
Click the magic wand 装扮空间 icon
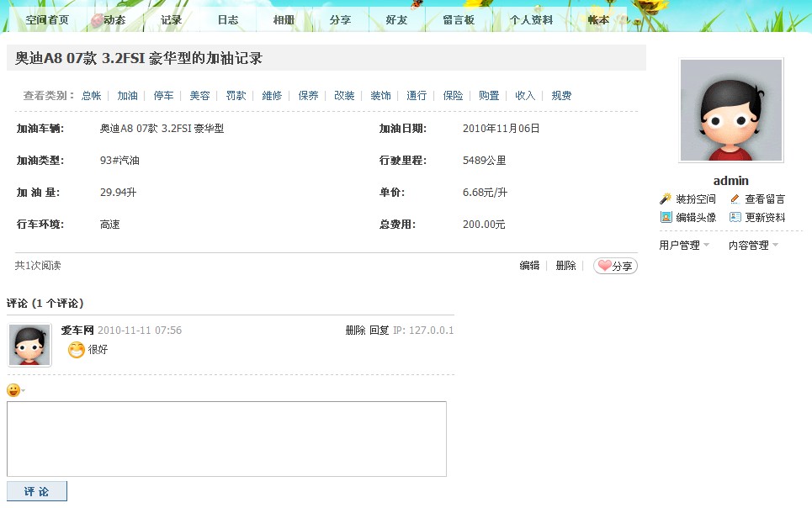(x=664, y=199)
